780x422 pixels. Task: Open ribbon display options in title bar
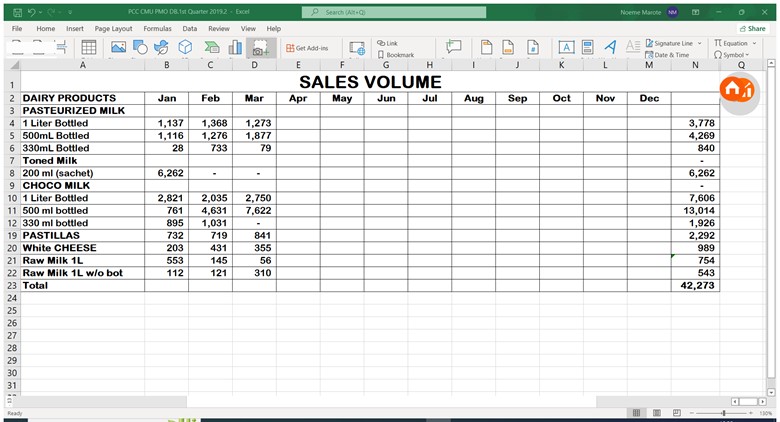point(695,12)
